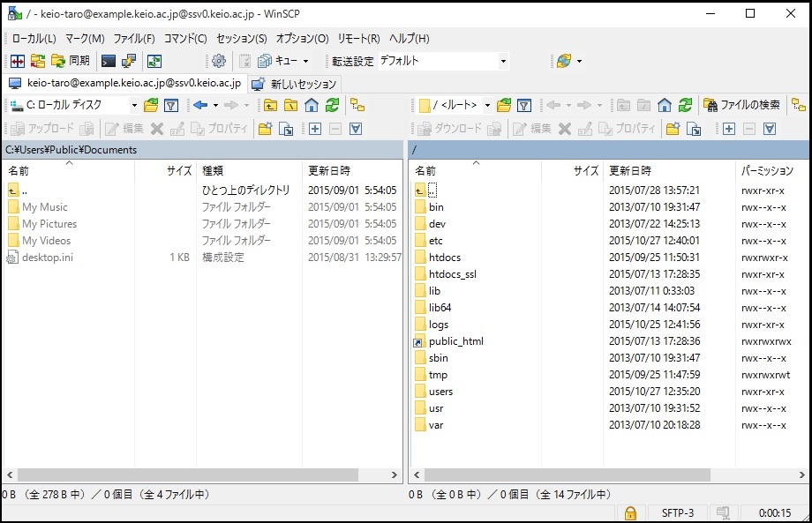Open the terminal console icon in toolbar
This screenshot has height=523, width=812.
tap(109, 61)
